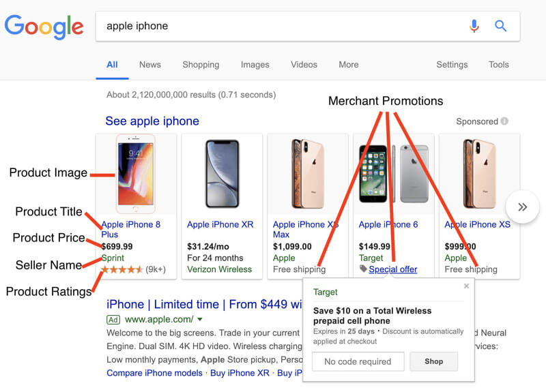The image size is (546, 392).
Task: Open the Tools search options
Action: coord(498,65)
